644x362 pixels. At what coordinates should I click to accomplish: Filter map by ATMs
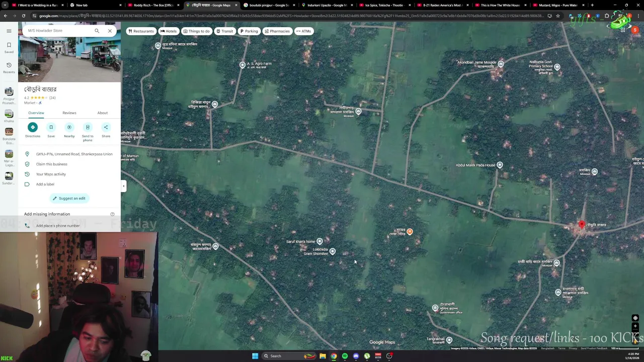pyautogui.click(x=303, y=31)
